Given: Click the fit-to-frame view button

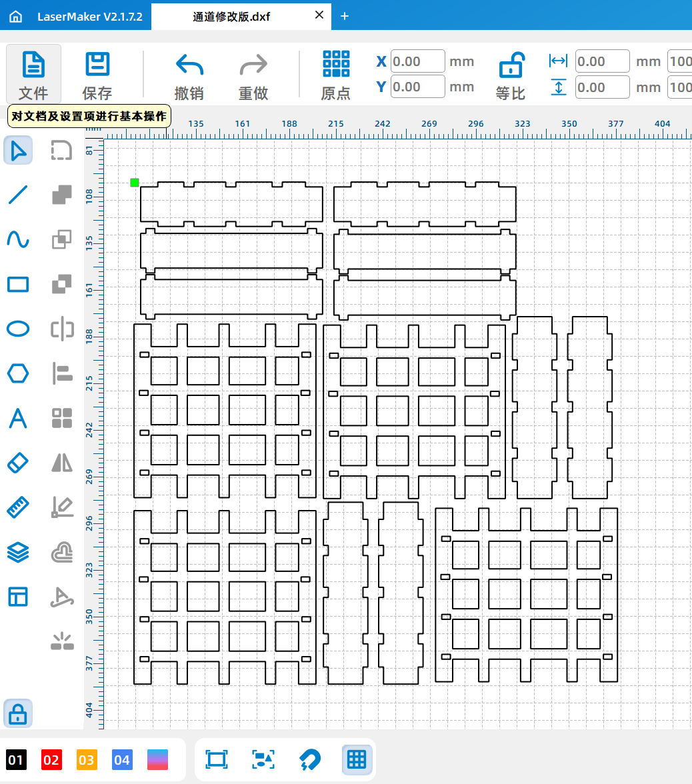Looking at the screenshot, I should [217, 759].
